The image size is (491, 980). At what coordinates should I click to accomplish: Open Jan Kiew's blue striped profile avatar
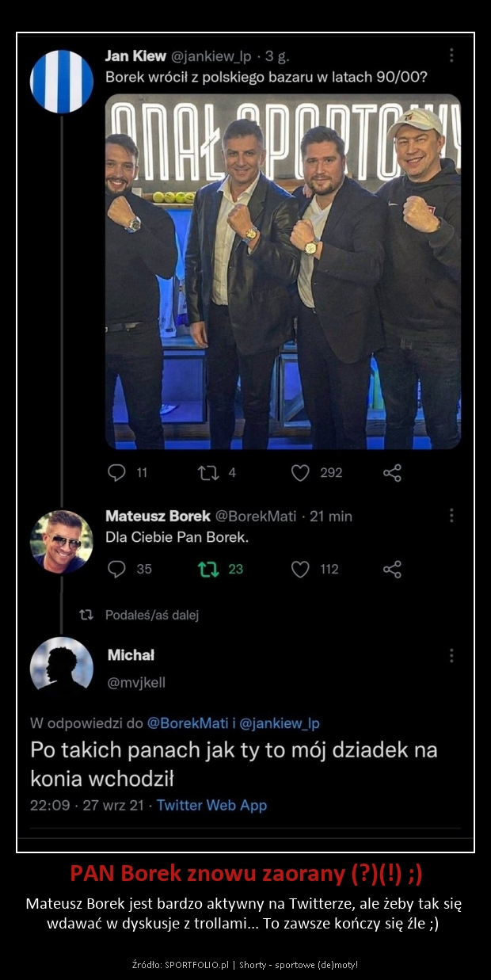pos(62,82)
